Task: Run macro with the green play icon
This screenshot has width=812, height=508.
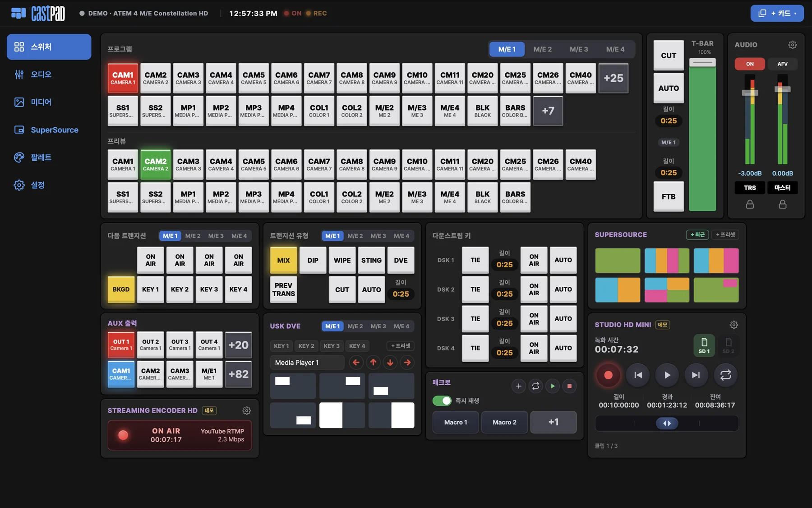Action: click(x=552, y=386)
